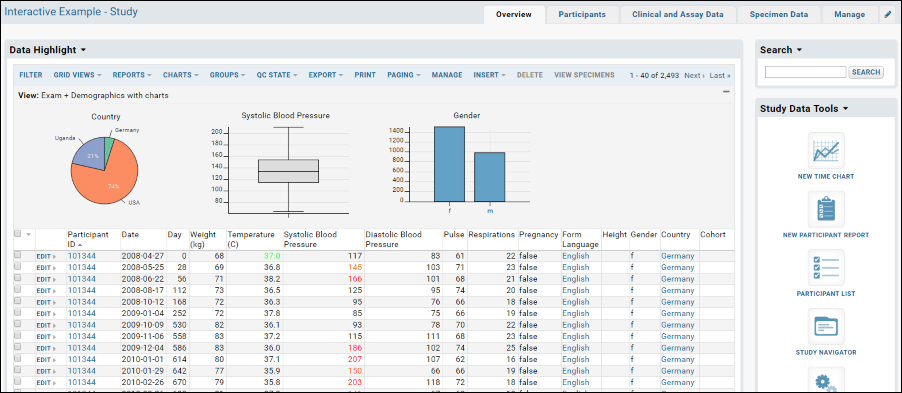Check the row dated 2009-01-04

point(17,312)
